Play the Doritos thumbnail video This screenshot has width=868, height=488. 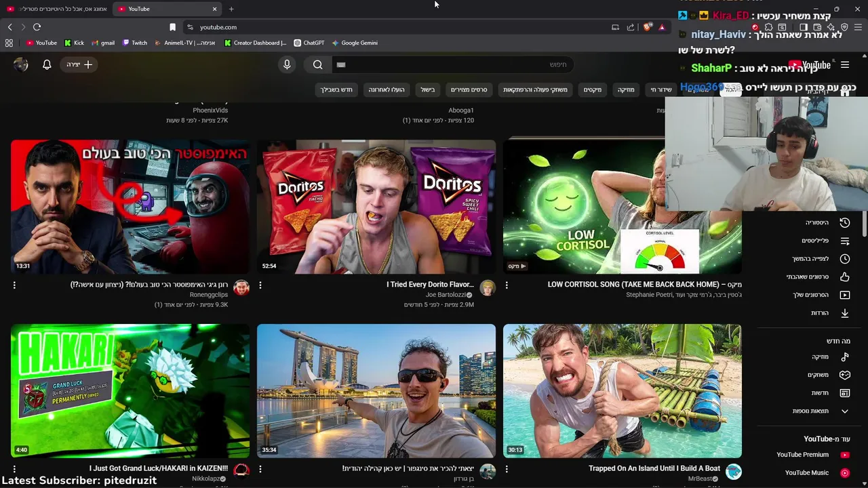(376, 207)
